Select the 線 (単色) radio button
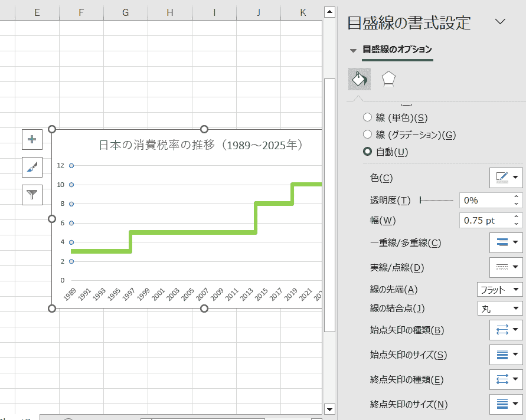 [x=368, y=117]
